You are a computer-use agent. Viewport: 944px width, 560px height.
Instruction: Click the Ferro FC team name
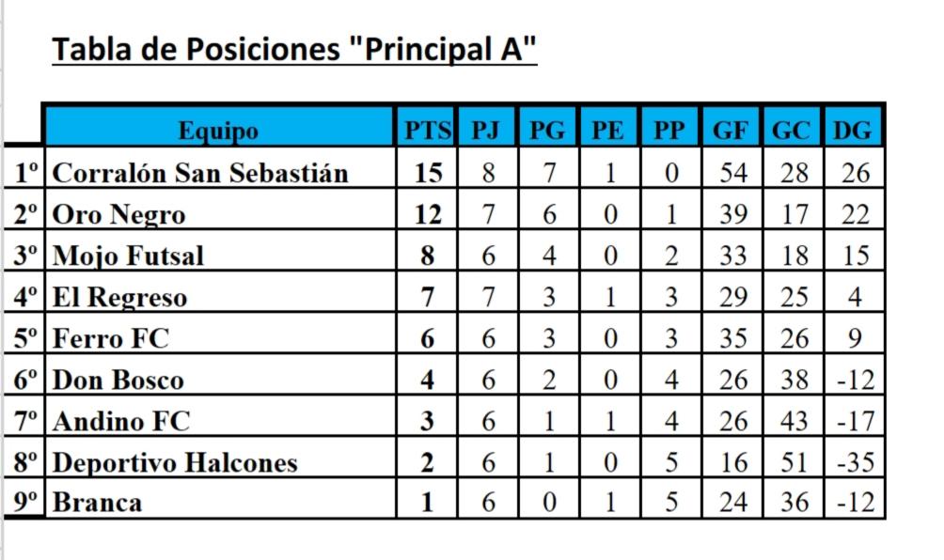point(111,338)
